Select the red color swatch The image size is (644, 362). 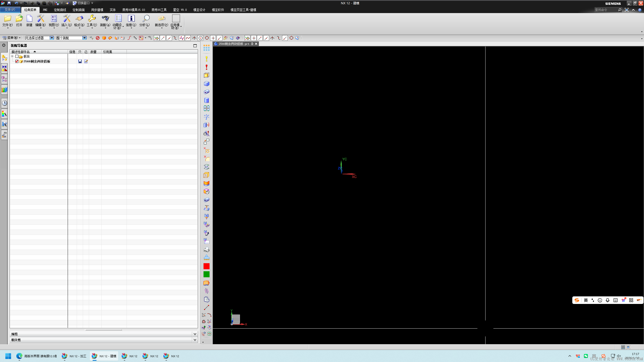(207, 266)
